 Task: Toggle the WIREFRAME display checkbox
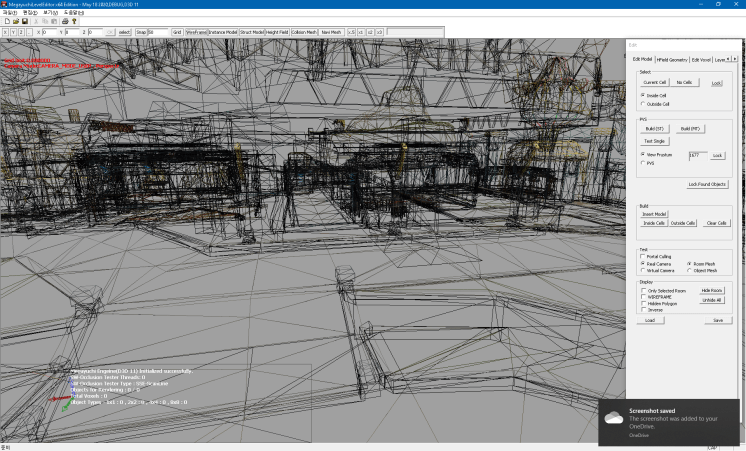click(643, 297)
